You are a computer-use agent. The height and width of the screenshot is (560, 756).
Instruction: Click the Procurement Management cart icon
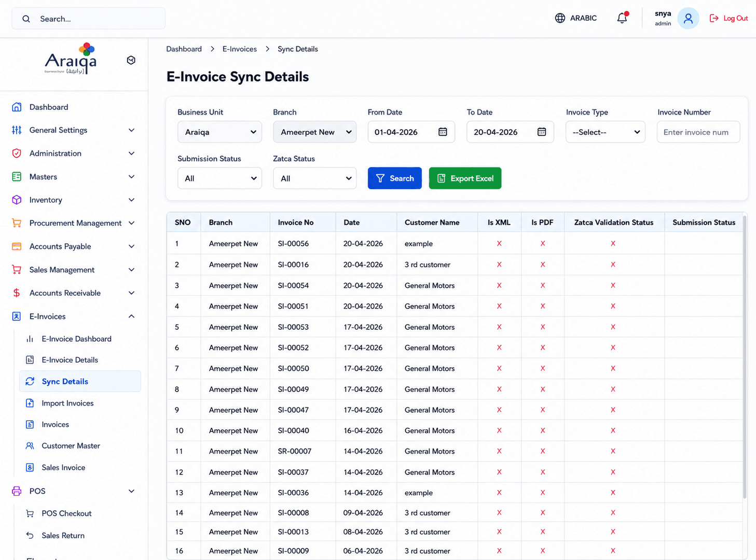(x=17, y=223)
